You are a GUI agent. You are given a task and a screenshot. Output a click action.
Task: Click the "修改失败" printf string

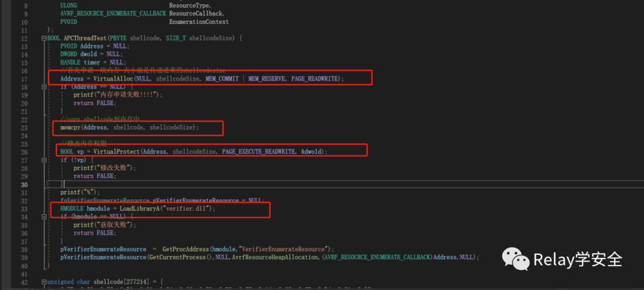tap(114, 168)
